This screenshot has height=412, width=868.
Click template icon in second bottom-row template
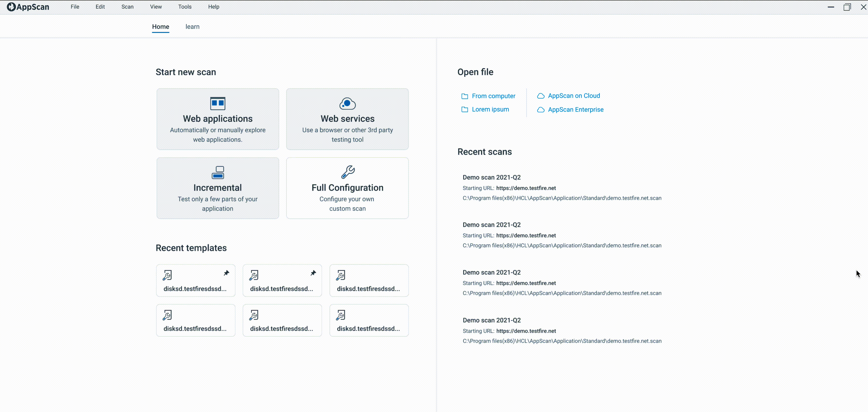[254, 315]
